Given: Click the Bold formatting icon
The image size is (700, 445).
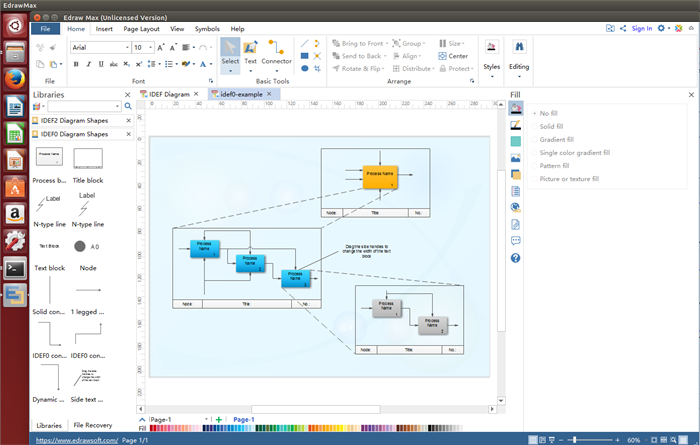Looking at the screenshot, I should tap(76, 64).
